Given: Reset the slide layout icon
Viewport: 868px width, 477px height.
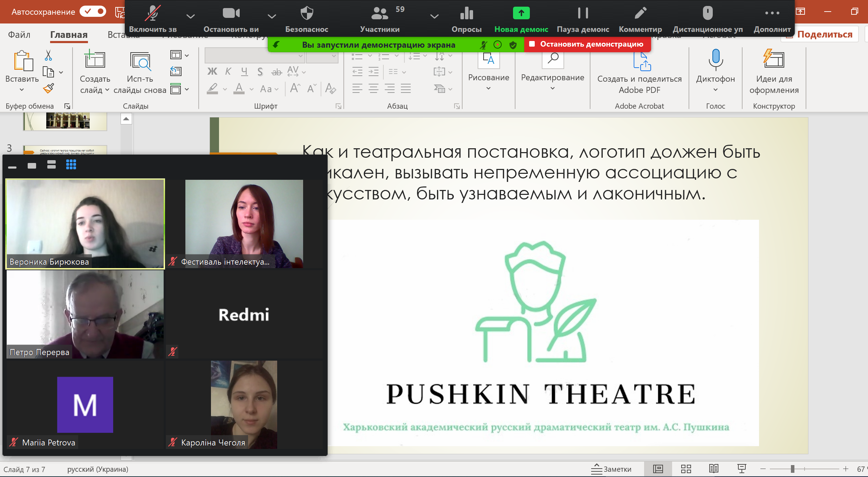Looking at the screenshot, I should [176, 71].
